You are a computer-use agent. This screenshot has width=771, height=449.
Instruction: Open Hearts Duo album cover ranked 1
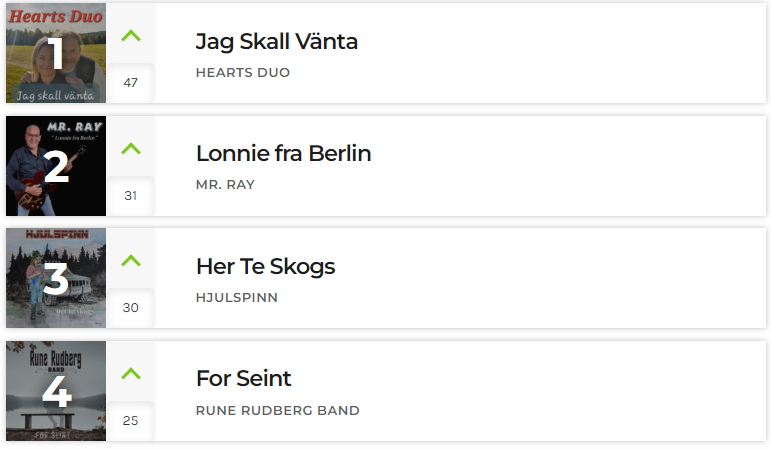tap(56, 53)
